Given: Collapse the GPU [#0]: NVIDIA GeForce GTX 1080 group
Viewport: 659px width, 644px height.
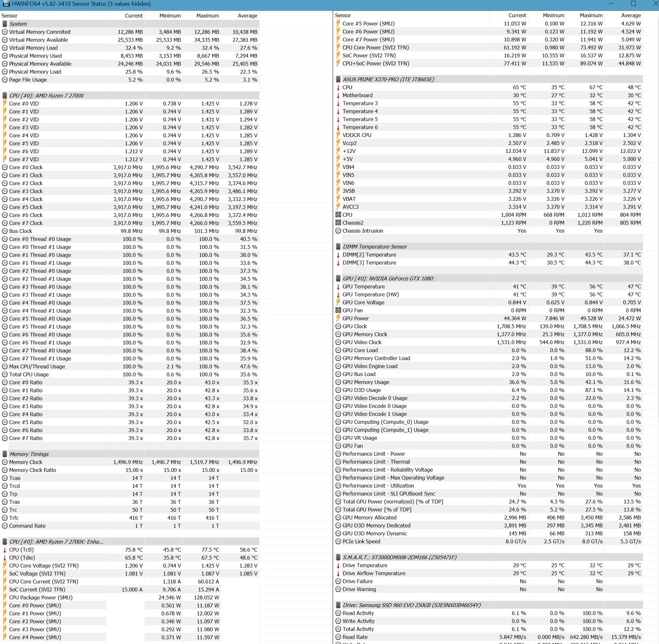Looking at the screenshot, I should 338,279.
